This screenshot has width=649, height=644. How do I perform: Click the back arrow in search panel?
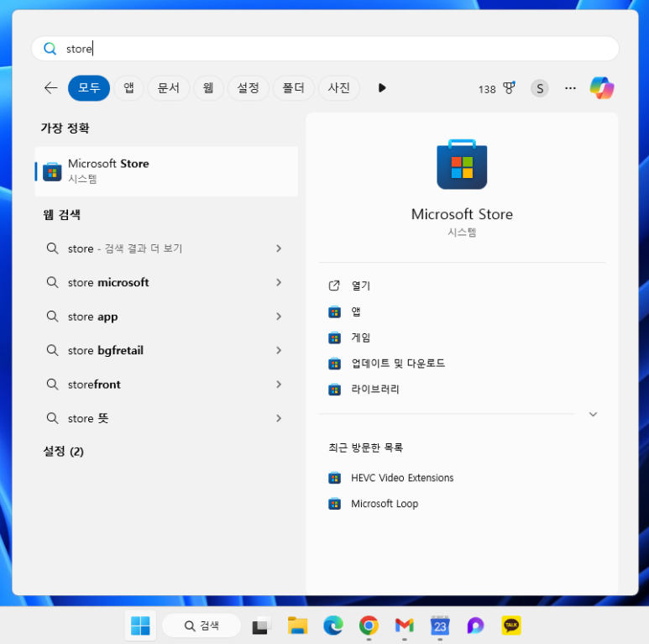click(x=51, y=88)
